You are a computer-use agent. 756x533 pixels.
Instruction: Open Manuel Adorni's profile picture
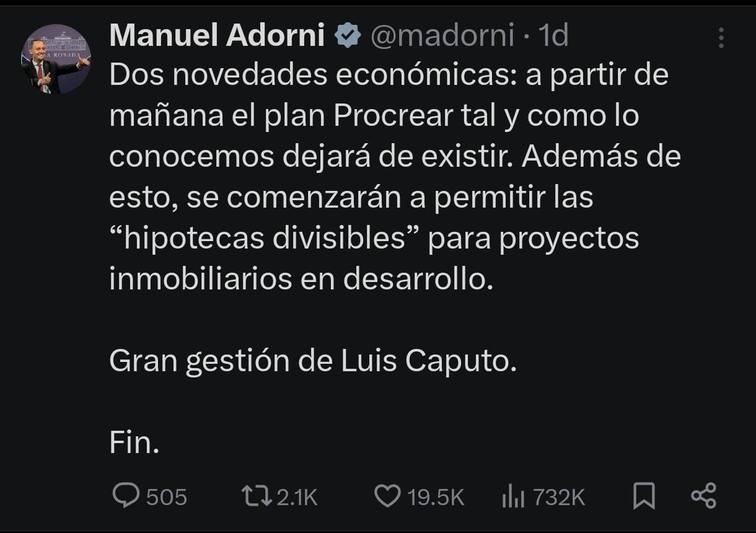click(x=56, y=59)
